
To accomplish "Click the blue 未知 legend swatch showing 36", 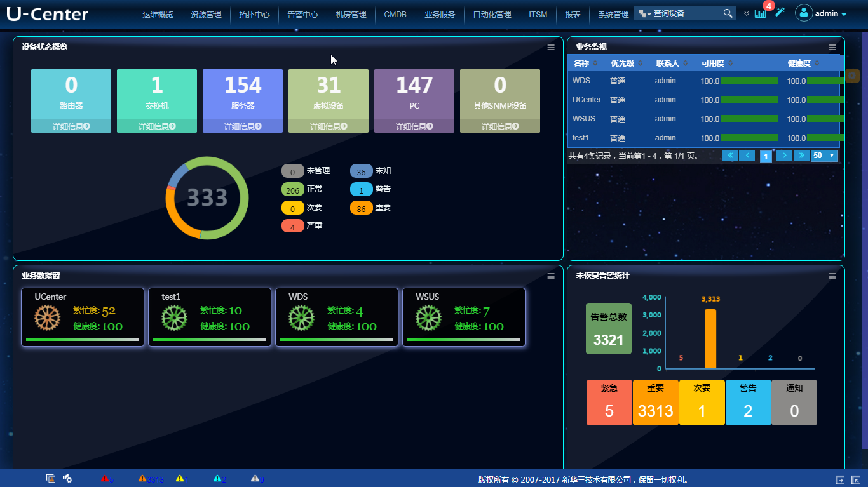I will click(x=362, y=171).
